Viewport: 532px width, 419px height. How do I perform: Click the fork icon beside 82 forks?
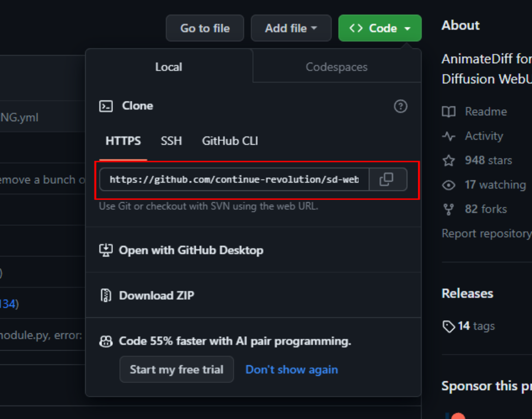click(x=449, y=209)
